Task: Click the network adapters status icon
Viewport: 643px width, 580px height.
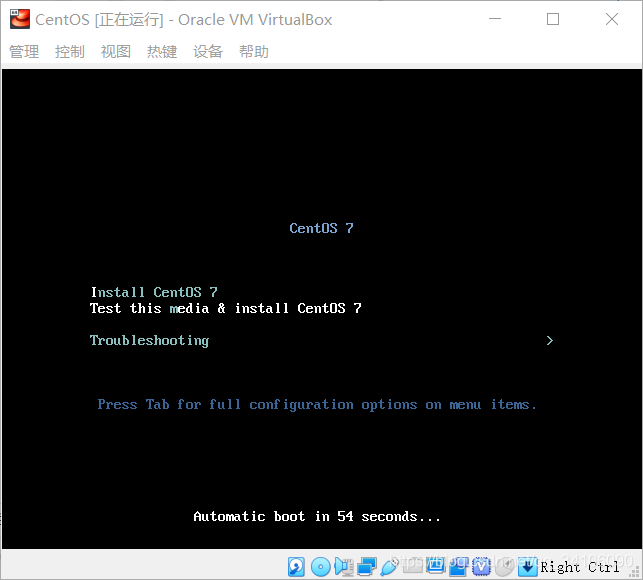Action: point(367,567)
